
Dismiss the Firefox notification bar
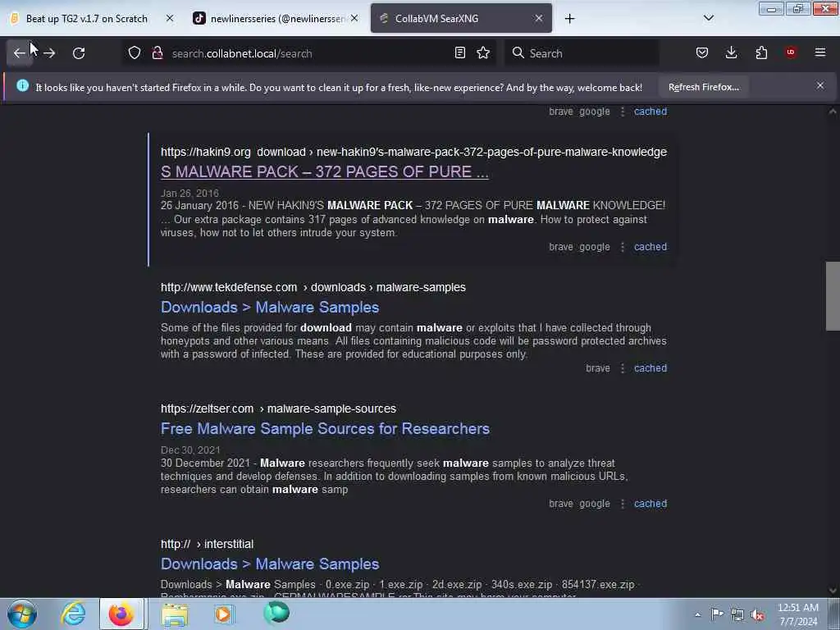point(820,85)
